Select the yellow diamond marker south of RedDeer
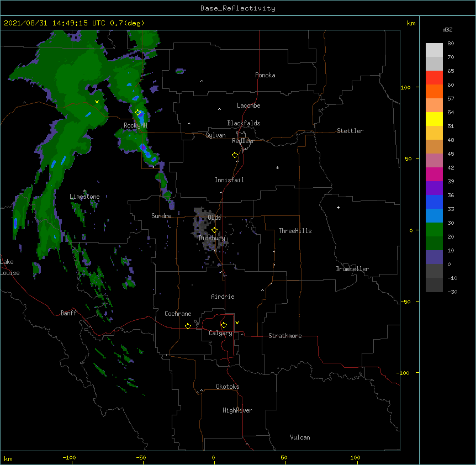Image resolution: width=476 pixels, height=465 pixels. click(235, 155)
